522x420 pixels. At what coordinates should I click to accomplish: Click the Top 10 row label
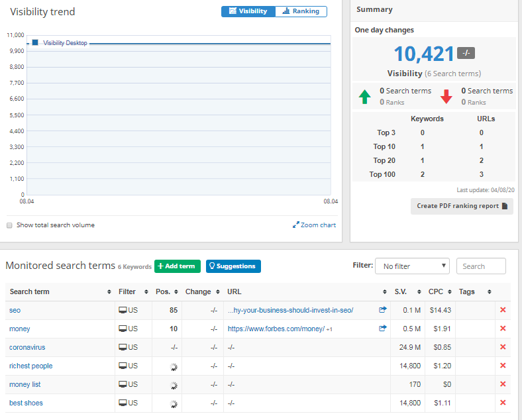(x=384, y=147)
